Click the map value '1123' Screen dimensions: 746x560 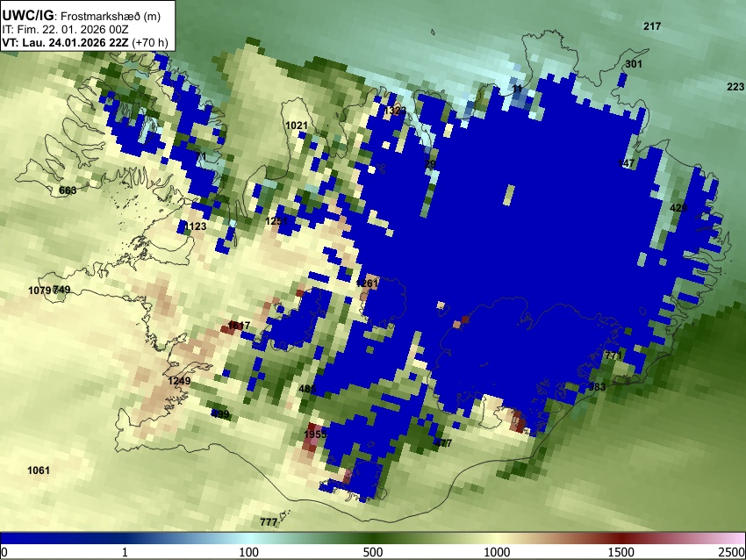[195, 226]
